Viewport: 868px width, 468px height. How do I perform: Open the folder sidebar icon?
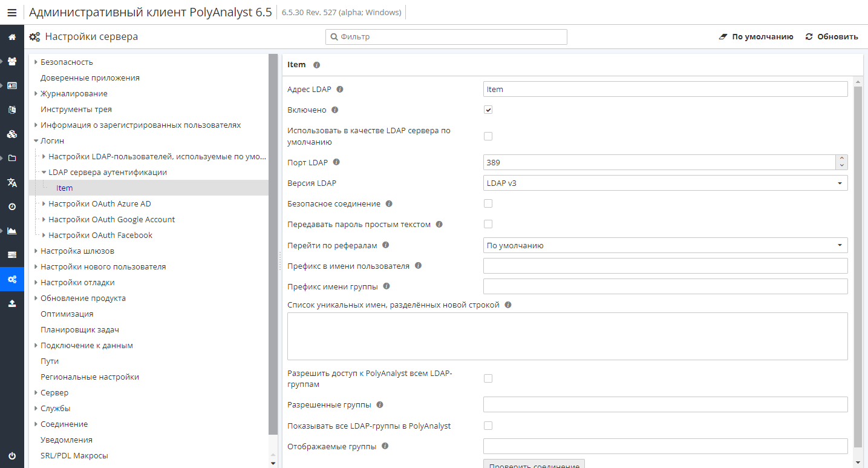tap(12, 158)
